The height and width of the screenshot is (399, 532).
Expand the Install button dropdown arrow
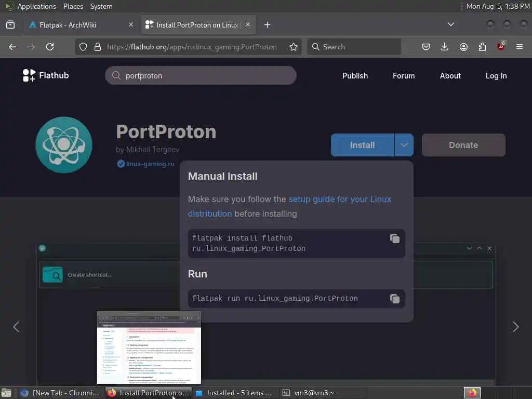pyautogui.click(x=404, y=145)
